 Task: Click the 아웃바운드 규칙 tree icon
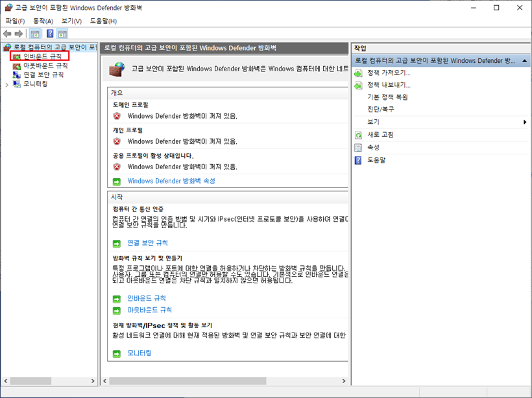coord(17,65)
